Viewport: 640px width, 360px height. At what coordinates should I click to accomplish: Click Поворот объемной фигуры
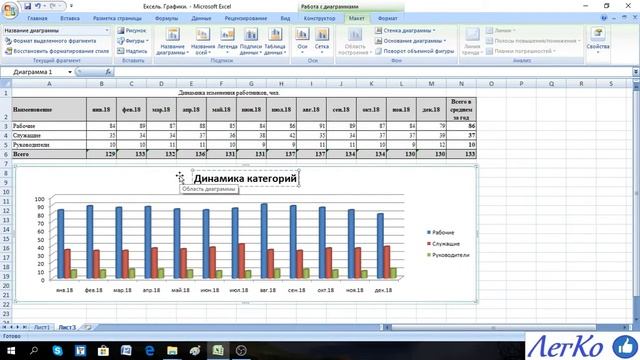414,51
